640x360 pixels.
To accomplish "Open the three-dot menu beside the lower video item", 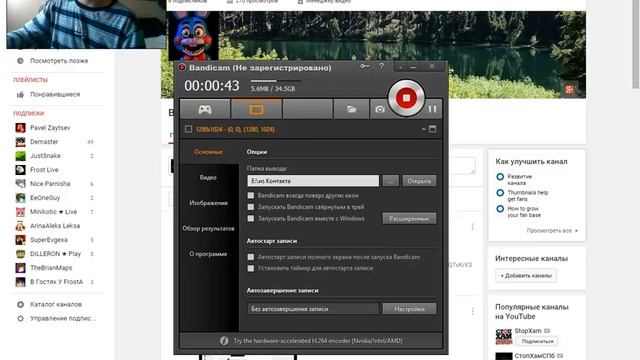I will [x=473, y=311].
